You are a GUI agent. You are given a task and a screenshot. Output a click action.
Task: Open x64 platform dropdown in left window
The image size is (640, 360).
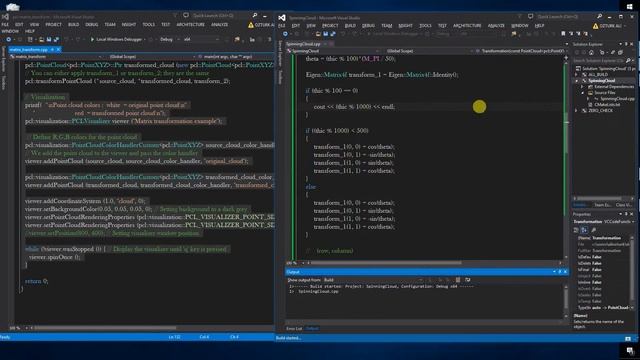202,40
